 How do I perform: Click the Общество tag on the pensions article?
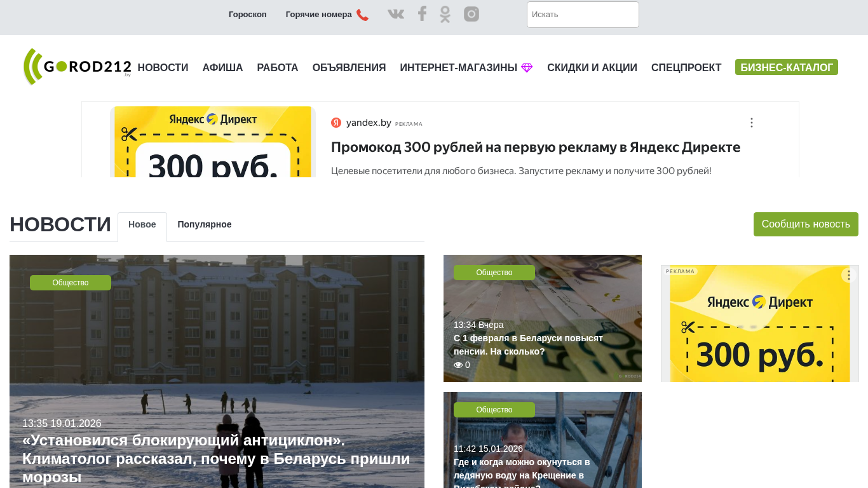494,273
